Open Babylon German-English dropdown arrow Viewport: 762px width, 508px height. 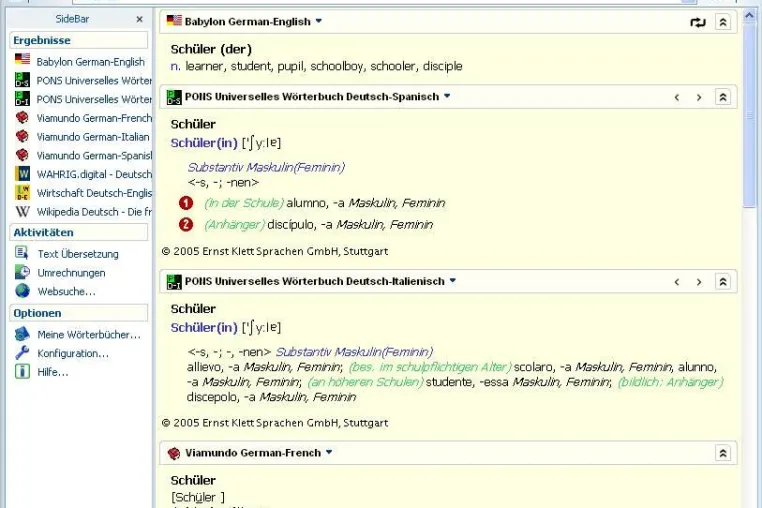319,21
